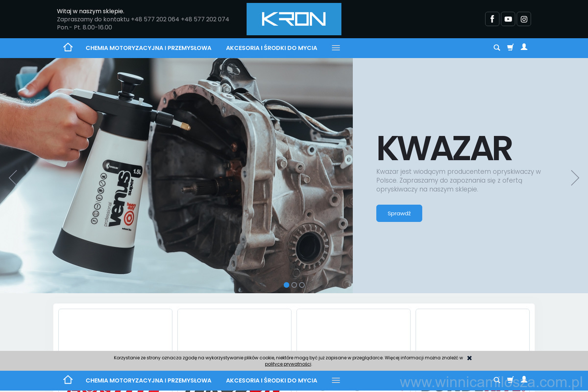588x392 pixels.
Task: Switch to the third slide indicator dot
Action: [x=302, y=285]
